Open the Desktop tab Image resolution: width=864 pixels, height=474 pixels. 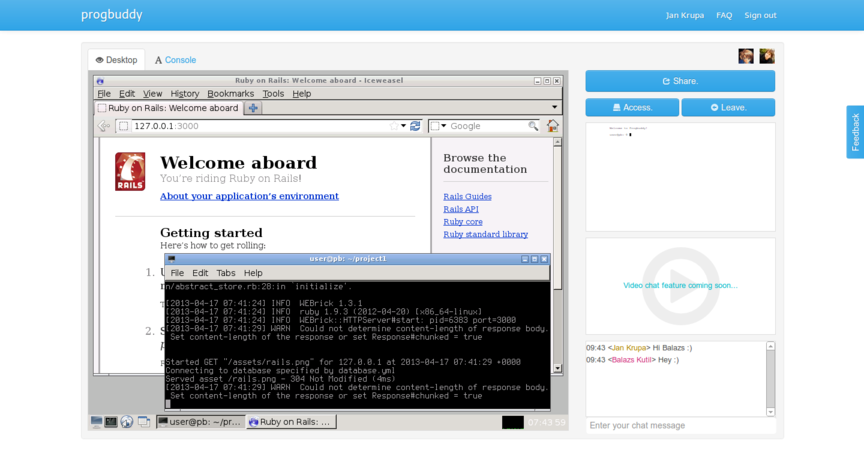tap(116, 60)
